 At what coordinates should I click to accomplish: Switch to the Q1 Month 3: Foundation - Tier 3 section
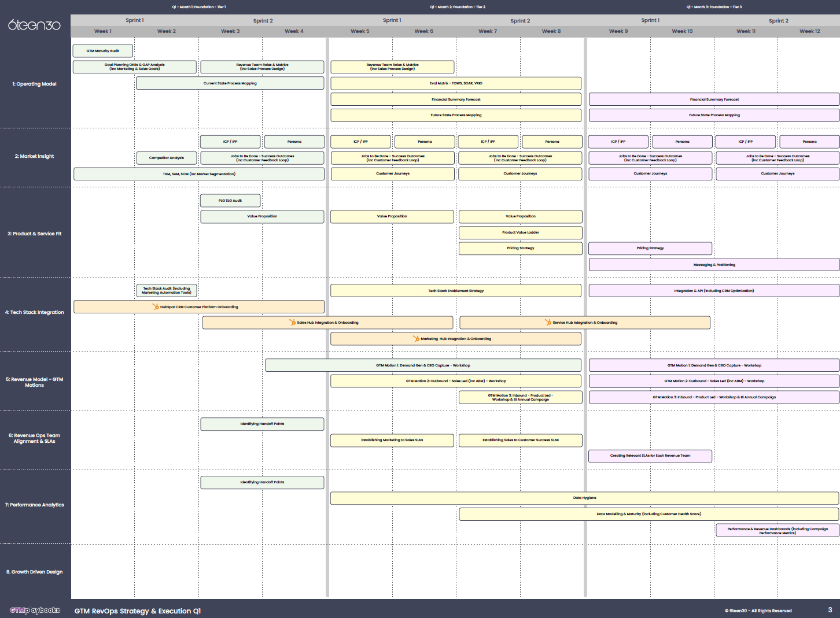713,7
